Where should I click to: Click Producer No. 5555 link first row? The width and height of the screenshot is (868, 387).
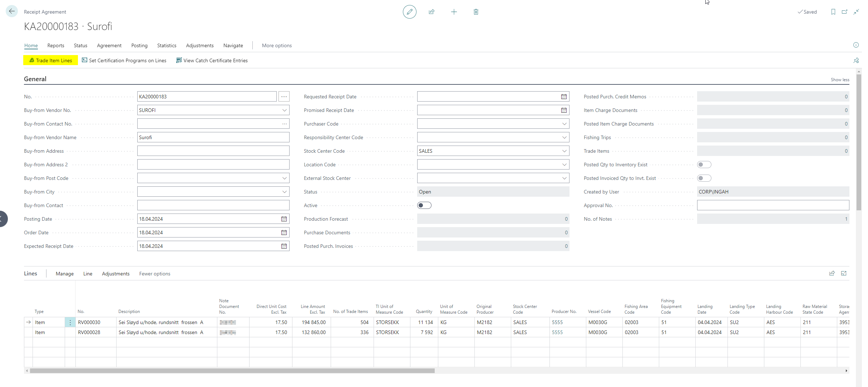[557, 322]
